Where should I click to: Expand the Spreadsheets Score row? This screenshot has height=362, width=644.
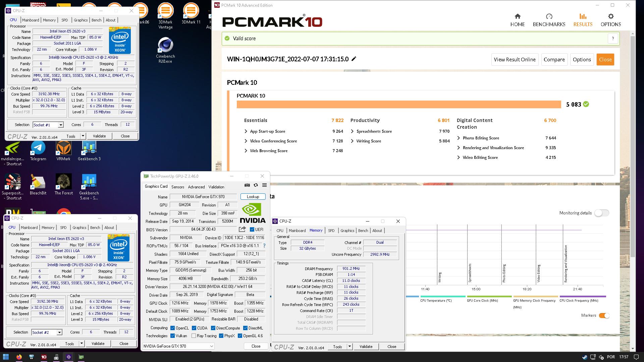point(352,131)
